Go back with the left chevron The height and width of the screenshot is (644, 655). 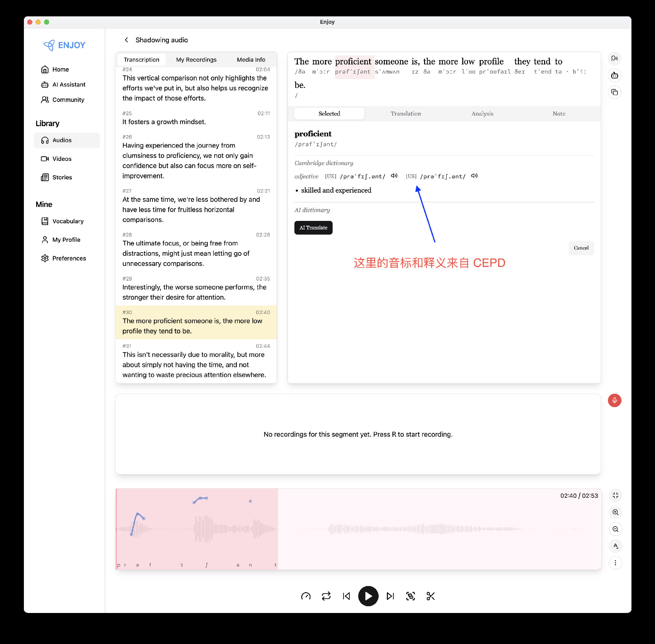click(x=127, y=40)
